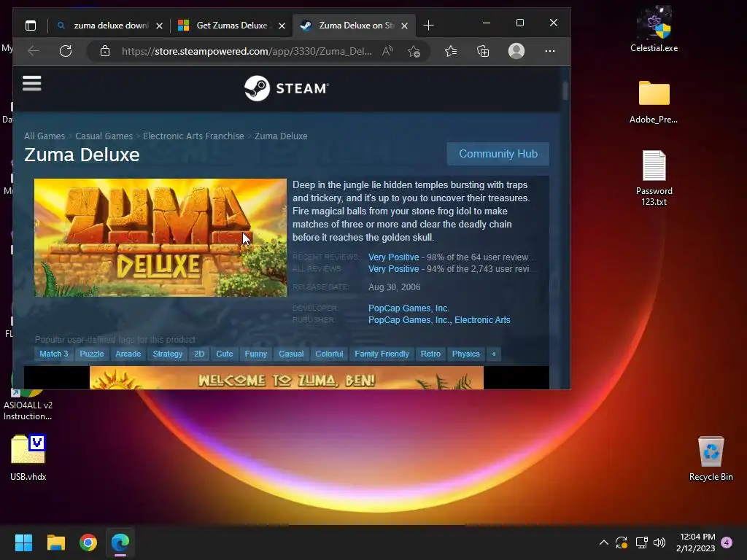This screenshot has height=560, width=747.
Task: Click the Welcome to Zuma screenshot preview
Action: pyautogui.click(x=286, y=378)
